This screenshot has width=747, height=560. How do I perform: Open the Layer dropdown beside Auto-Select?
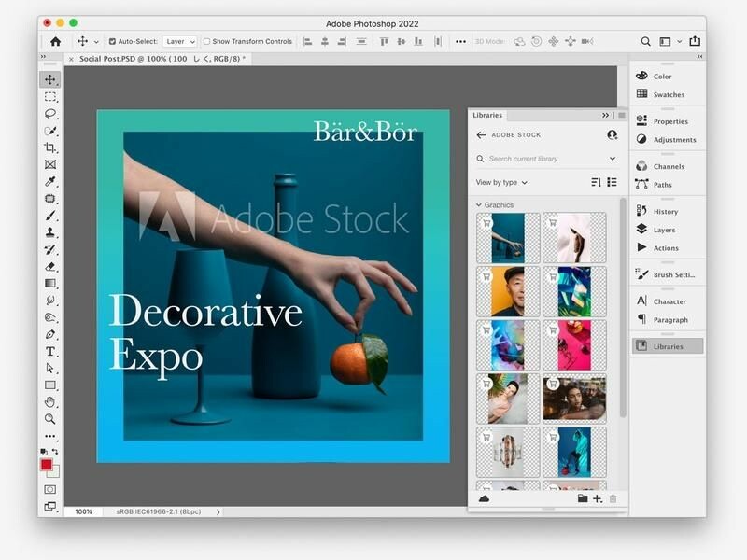tap(179, 42)
